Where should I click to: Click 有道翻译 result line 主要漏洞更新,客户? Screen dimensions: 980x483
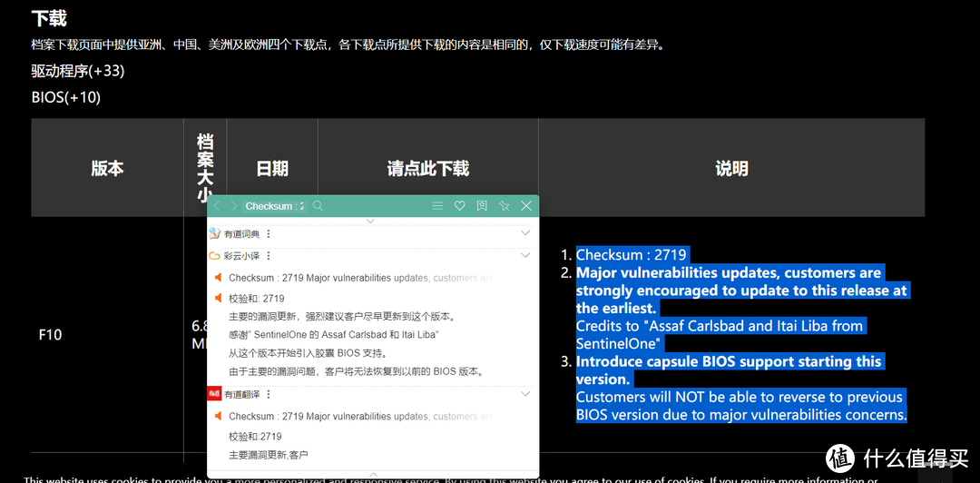coord(268,455)
